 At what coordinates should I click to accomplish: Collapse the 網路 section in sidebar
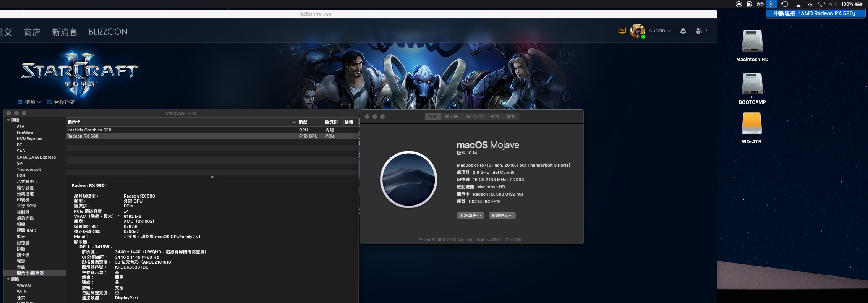coord(8,279)
